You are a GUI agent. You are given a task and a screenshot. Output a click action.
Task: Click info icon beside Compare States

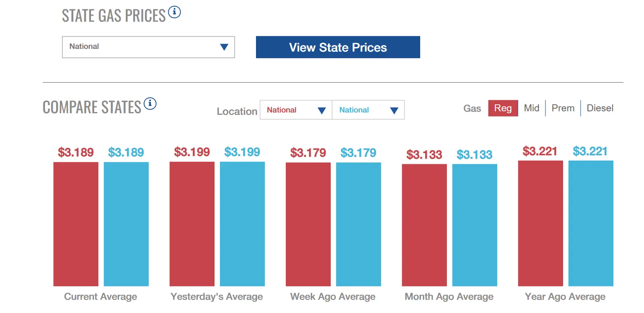click(x=150, y=104)
